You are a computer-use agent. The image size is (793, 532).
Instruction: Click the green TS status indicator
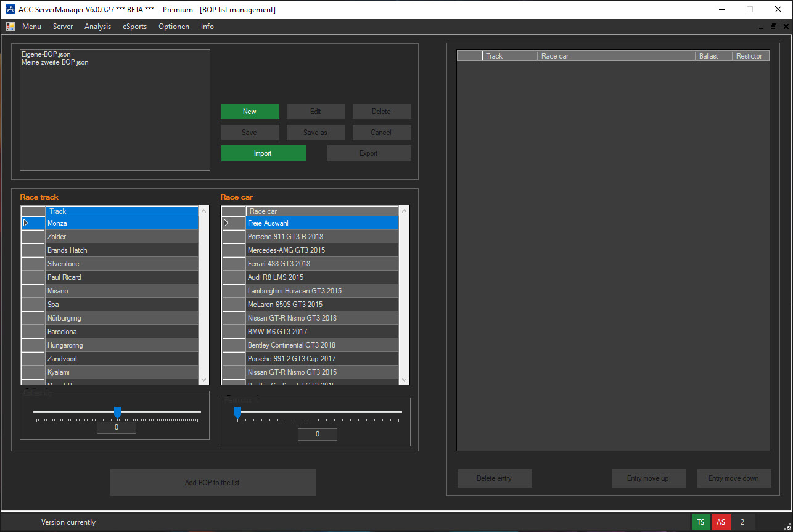(x=701, y=522)
